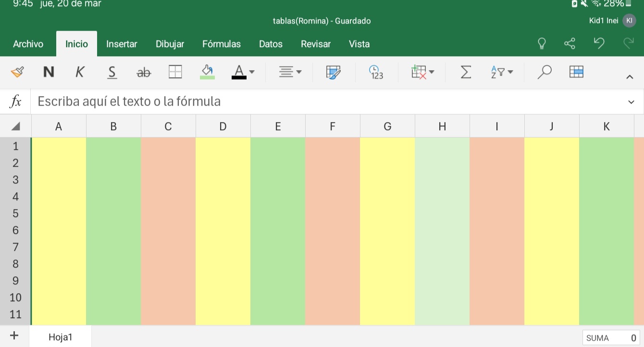Toggle underline formatting S
644x347 pixels.
(112, 72)
